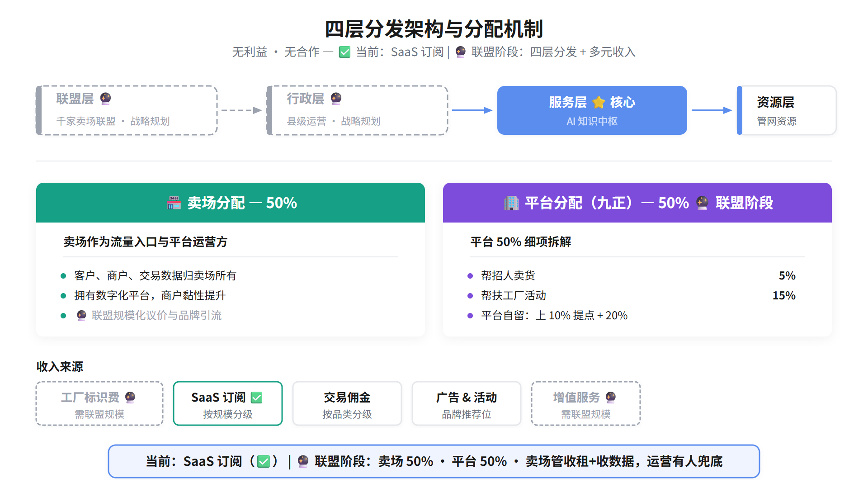Click the bottom summary banner with 卖场管收租+收数据

[x=434, y=461]
